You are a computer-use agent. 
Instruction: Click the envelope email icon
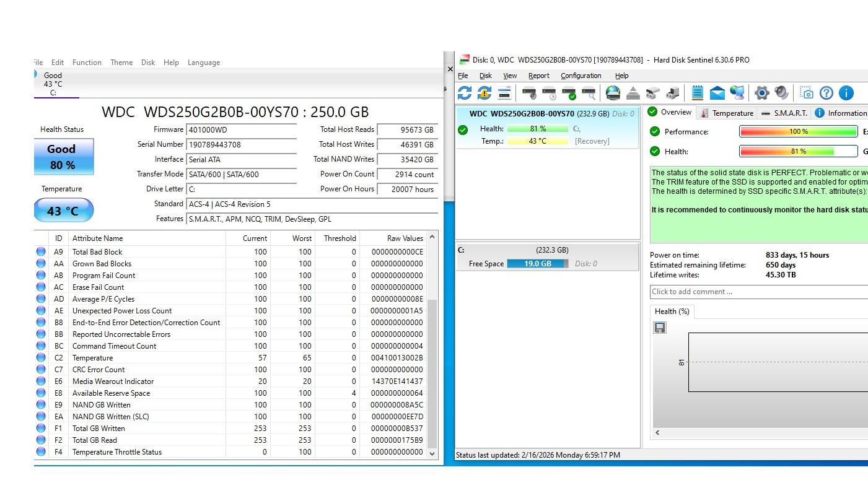717,93
